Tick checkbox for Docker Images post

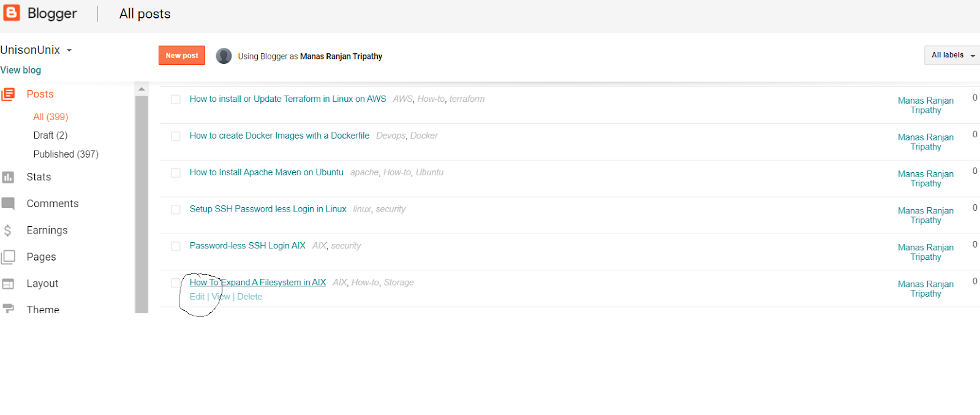click(x=176, y=136)
